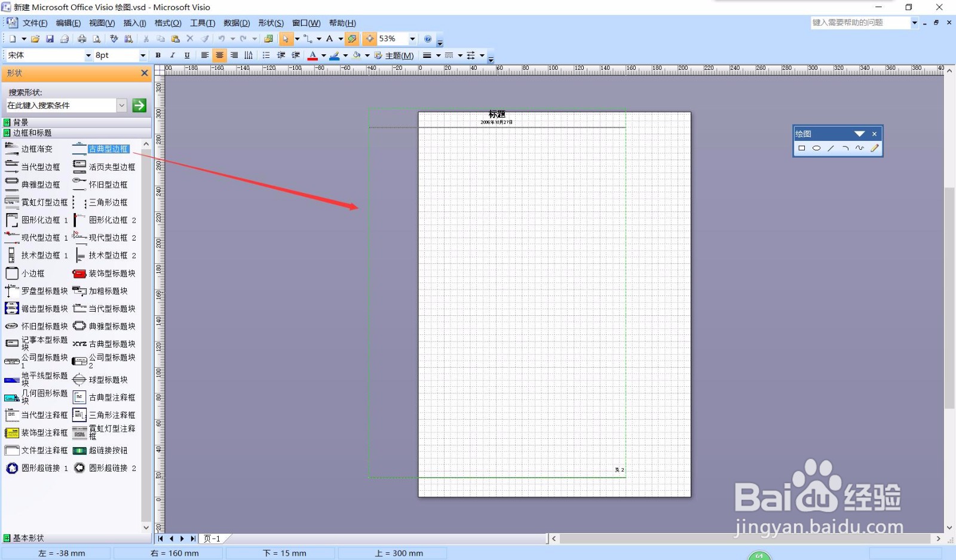Open the 基本形状 stencil title bar
The height and width of the screenshot is (560, 956).
click(x=76, y=538)
